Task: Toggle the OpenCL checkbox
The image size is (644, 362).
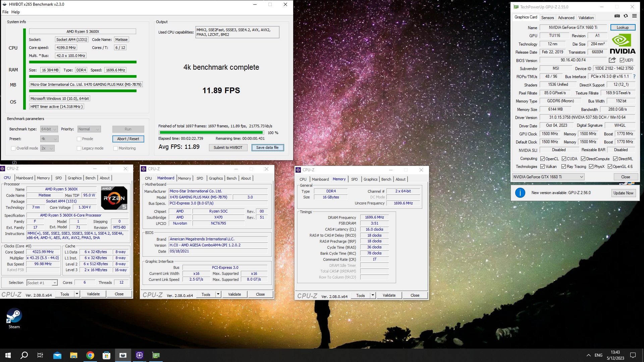Action: (x=542, y=159)
